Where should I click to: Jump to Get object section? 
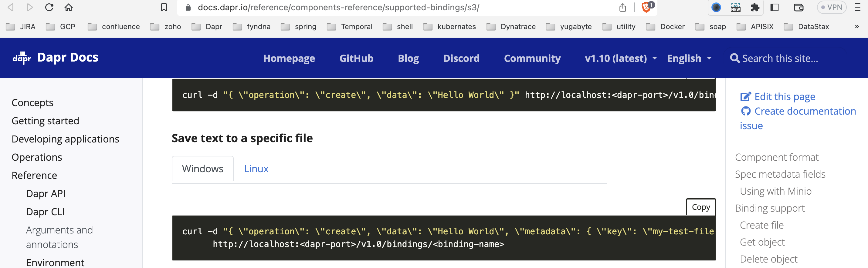coord(762,242)
